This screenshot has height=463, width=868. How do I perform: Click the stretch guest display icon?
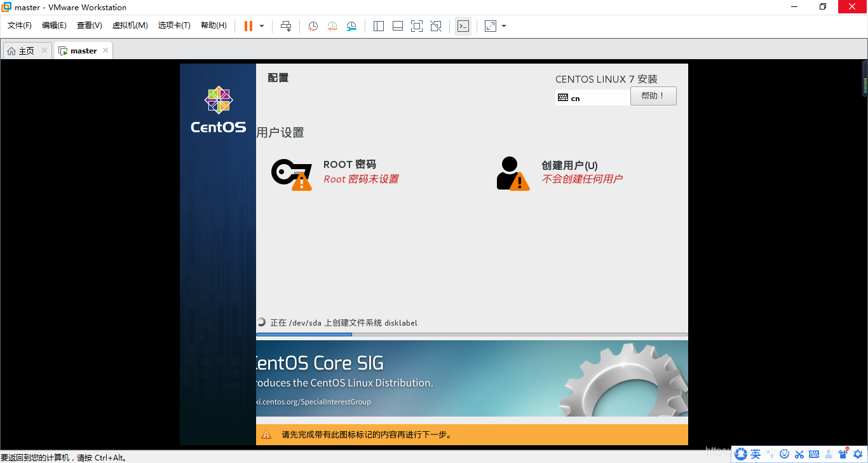click(491, 26)
